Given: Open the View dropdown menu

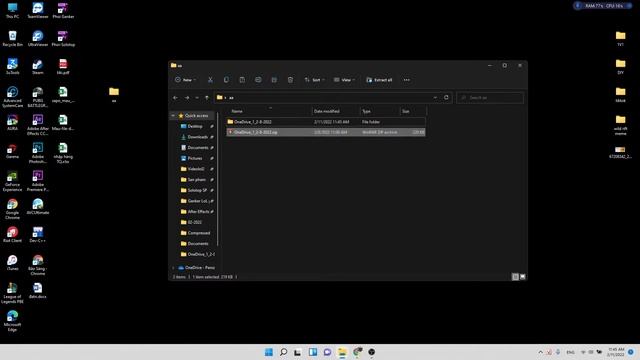Looking at the screenshot, I should (x=344, y=80).
